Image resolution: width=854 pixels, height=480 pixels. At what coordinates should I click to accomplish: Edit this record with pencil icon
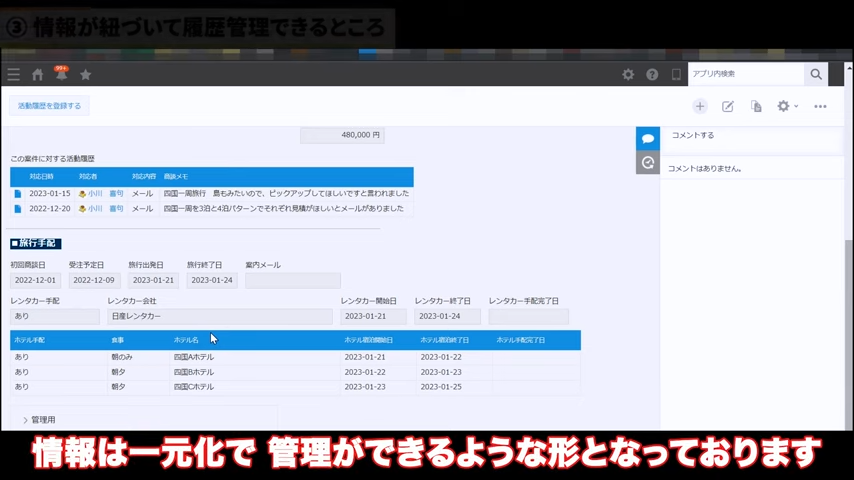[x=728, y=106]
